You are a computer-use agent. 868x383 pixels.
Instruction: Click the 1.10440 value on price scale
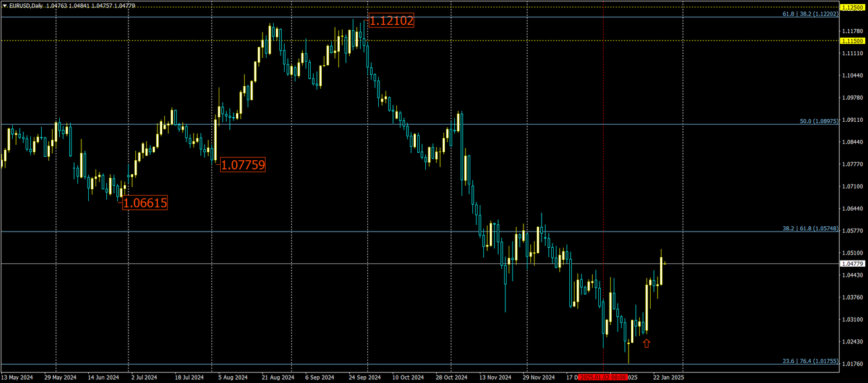pyautogui.click(x=852, y=75)
